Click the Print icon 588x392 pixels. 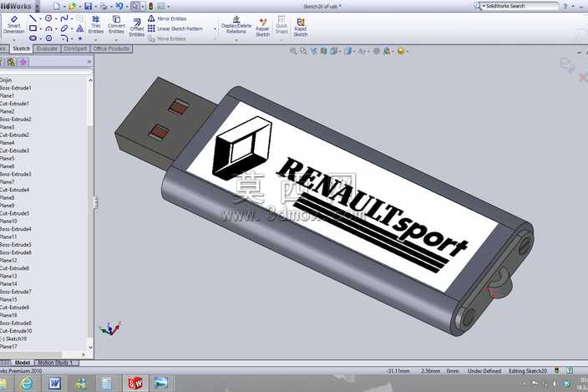tap(104, 6)
